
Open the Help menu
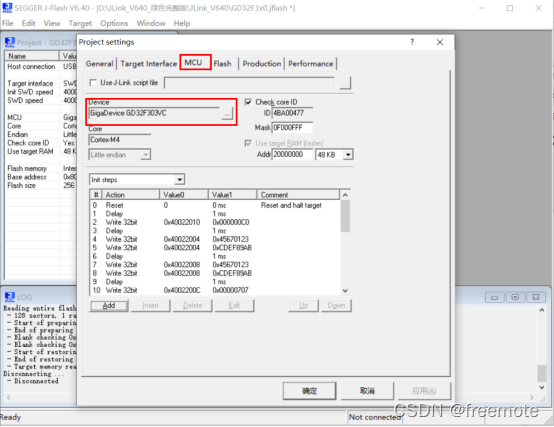click(182, 23)
